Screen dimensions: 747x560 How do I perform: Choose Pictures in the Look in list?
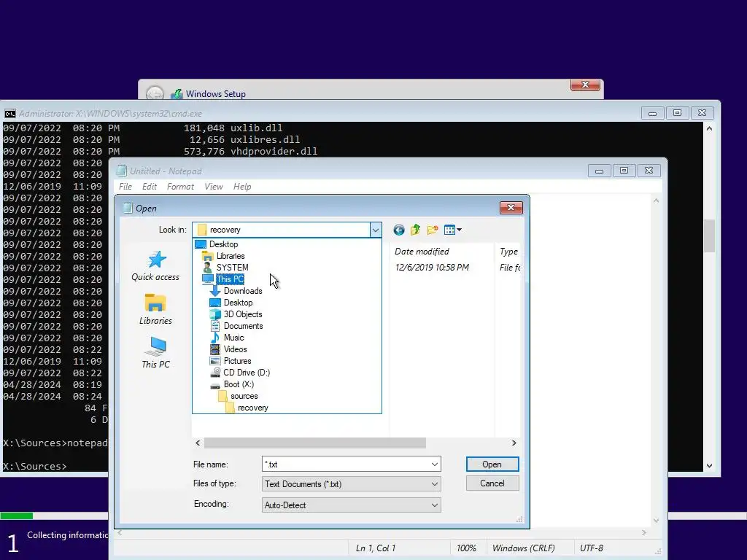[x=237, y=361]
